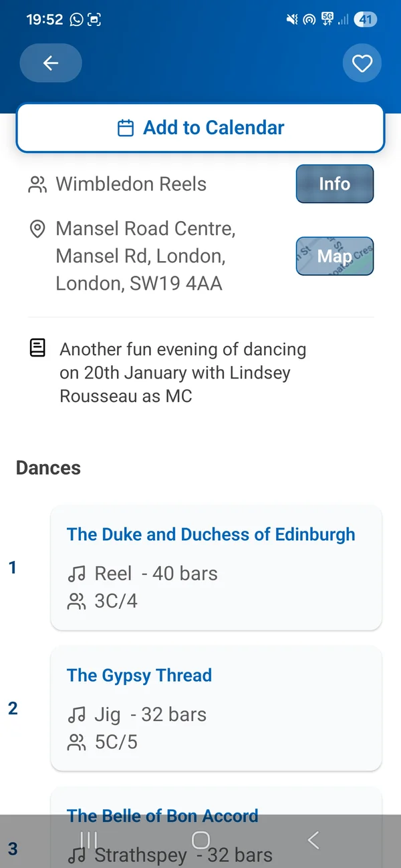Tap the music note icon on the Reel dance
Screen dimensions: 401x868
pos(77,573)
